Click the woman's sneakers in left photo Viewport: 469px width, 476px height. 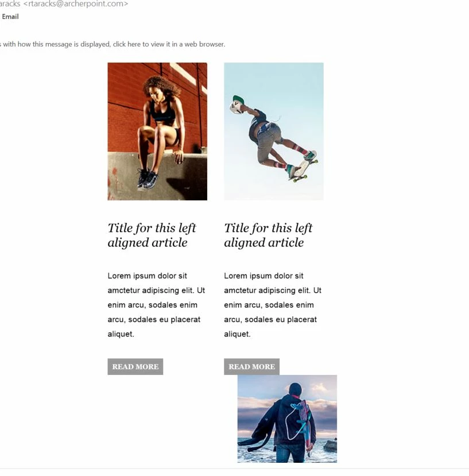147,179
